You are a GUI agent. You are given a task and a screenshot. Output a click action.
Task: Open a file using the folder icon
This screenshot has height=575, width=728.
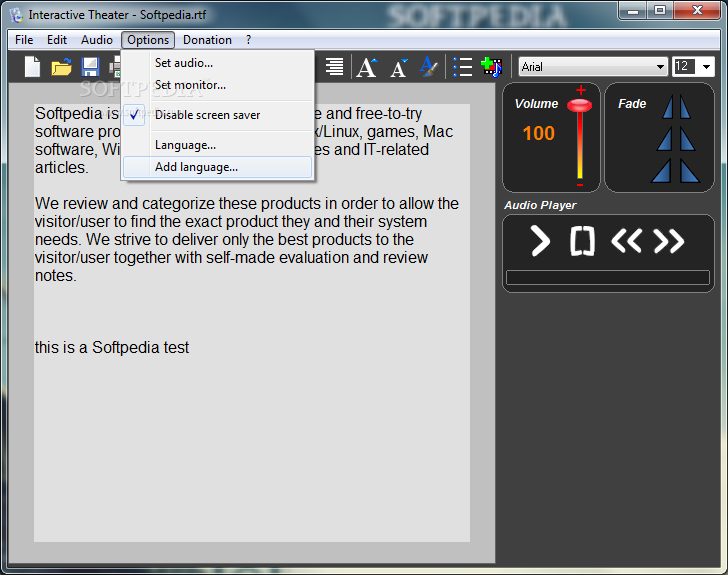[x=61, y=67]
